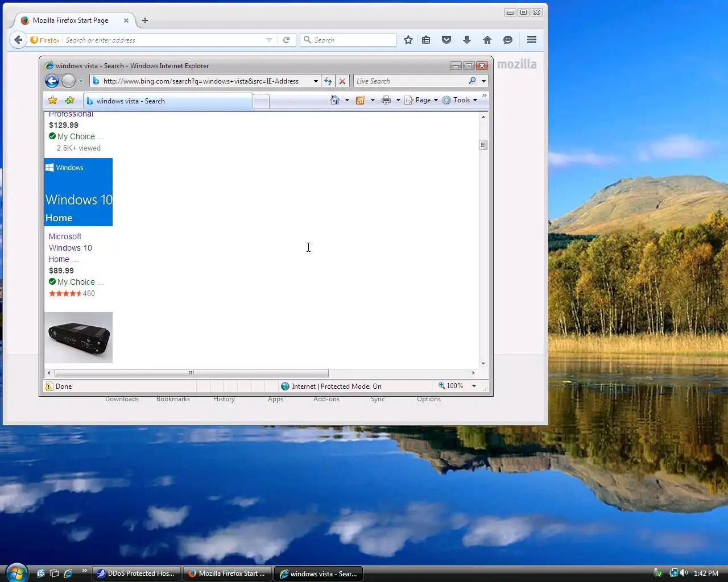Open the IE Favorites Center star icon

53,100
